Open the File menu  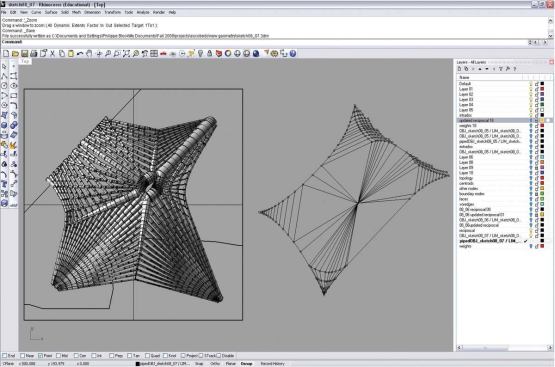pyautogui.click(x=4, y=12)
